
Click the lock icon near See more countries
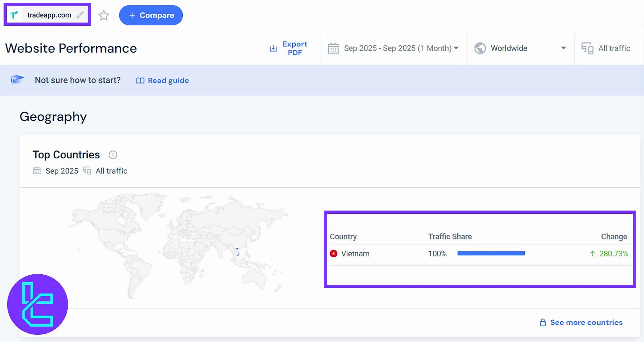[543, 322]
